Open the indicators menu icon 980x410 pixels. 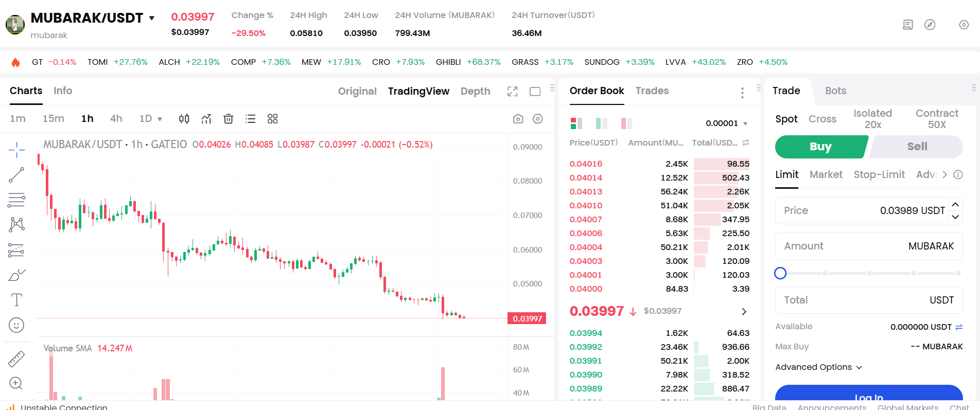coord(206,119)
